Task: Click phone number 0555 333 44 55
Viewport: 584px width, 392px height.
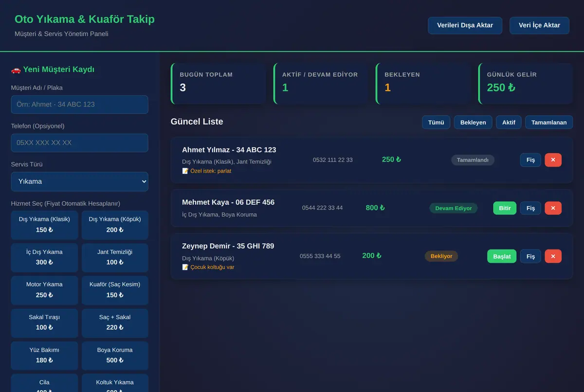Action: click(320, 256)
